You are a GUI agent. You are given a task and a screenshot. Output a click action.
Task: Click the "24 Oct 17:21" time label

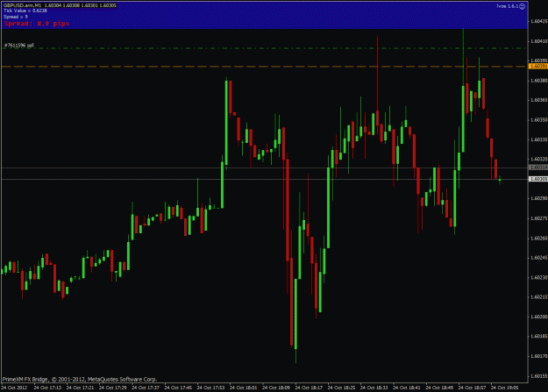[80, 388]
